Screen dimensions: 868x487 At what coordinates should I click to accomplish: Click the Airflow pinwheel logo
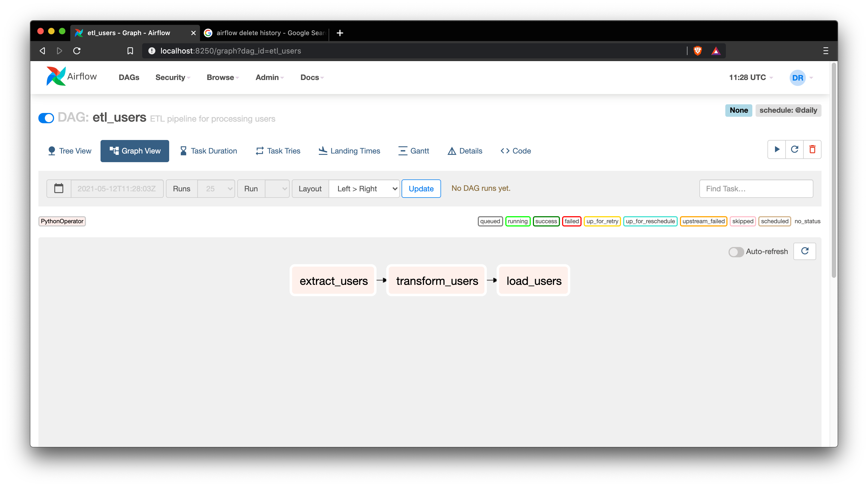click(x=56, y=76)
